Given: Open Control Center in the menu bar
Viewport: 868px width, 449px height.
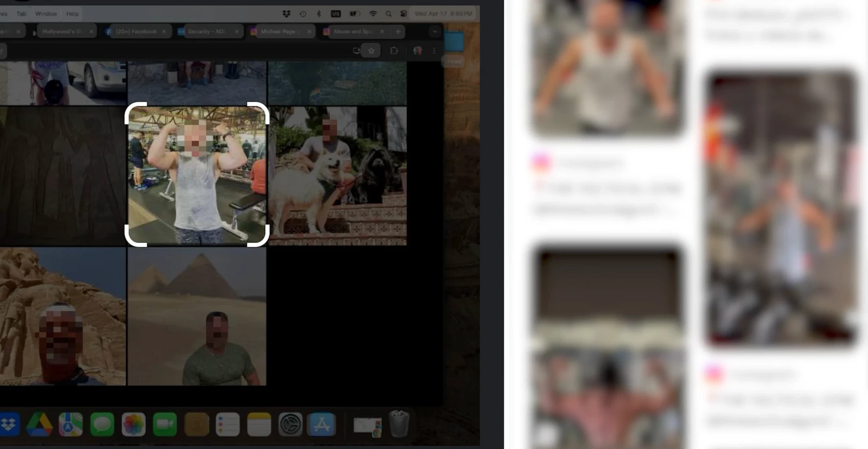Looking at the screenshot, I should [404, 14].
